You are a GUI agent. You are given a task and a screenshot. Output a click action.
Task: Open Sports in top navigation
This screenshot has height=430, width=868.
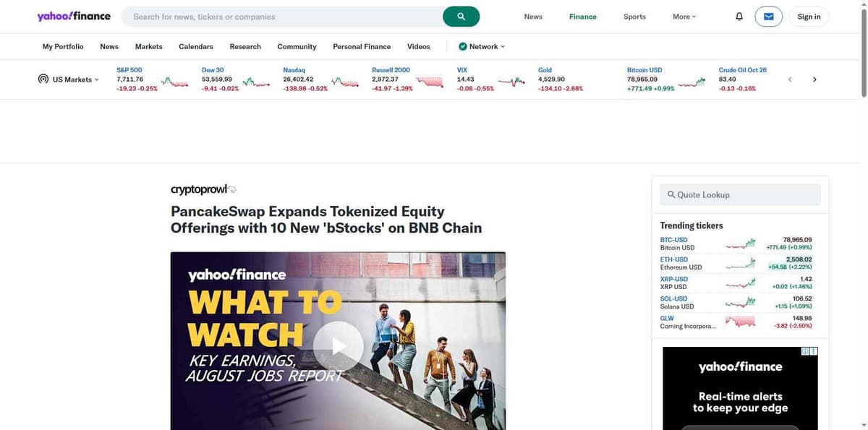tap(634, 17)
